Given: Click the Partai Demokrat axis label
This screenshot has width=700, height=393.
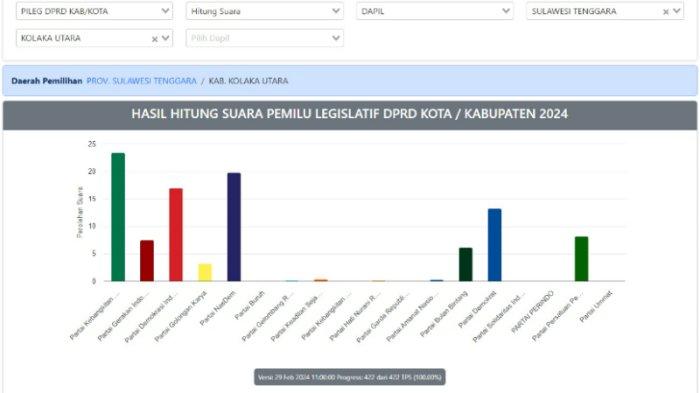Looking at the screenshot, I should (477, 309).
